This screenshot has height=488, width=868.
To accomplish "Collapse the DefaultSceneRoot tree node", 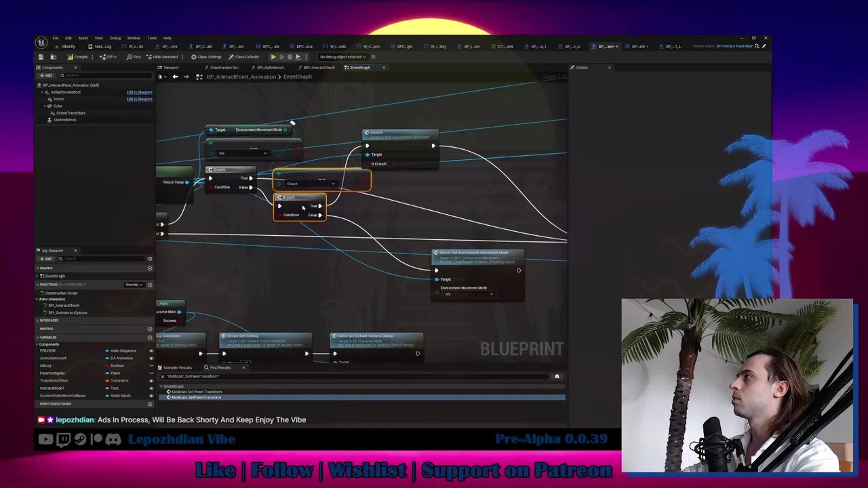I will click(x=42, y=92).
